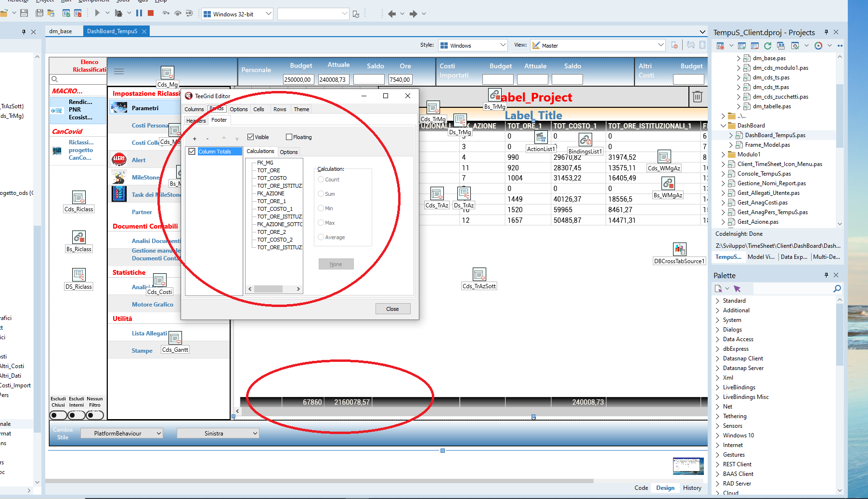Click the search field under Elenco Riclassificati
868x499 pixels.
pyautogui.click(x=78, y=79)
